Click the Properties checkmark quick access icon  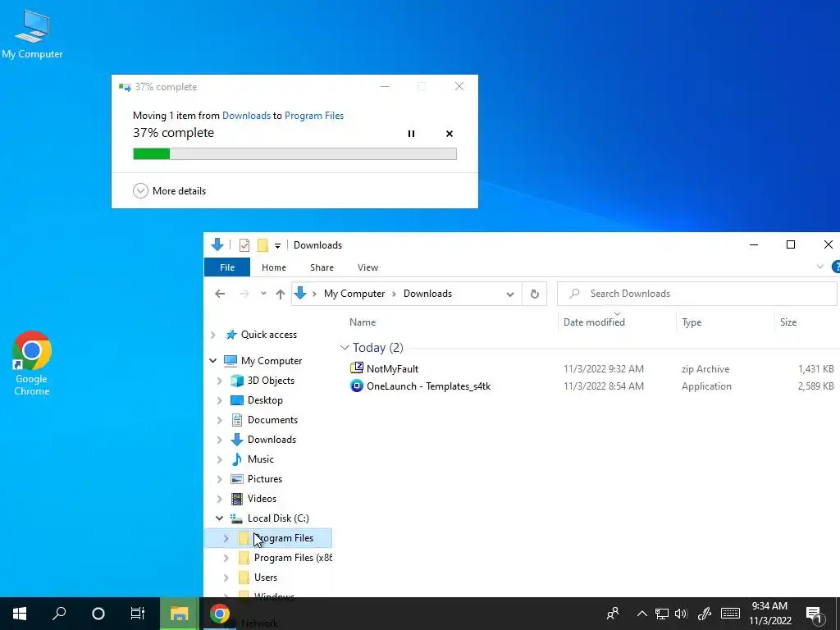coord(244,245)
